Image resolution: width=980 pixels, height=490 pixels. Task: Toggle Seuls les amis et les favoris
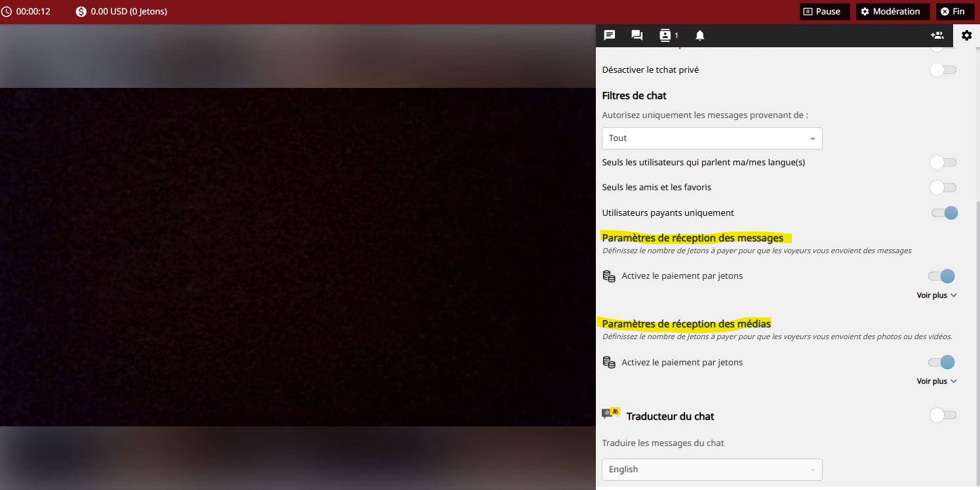pos(943,188)
